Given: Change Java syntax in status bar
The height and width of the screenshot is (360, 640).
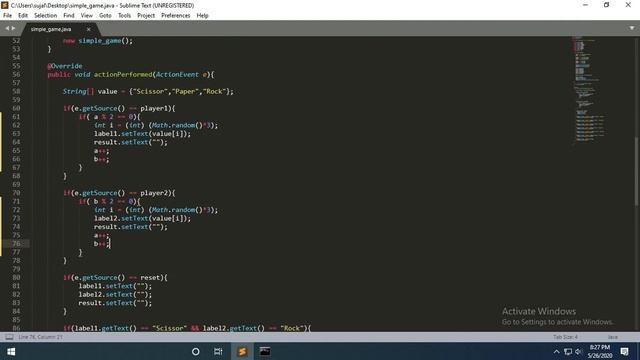Looking at the screenshot, I should coord(612,337).
